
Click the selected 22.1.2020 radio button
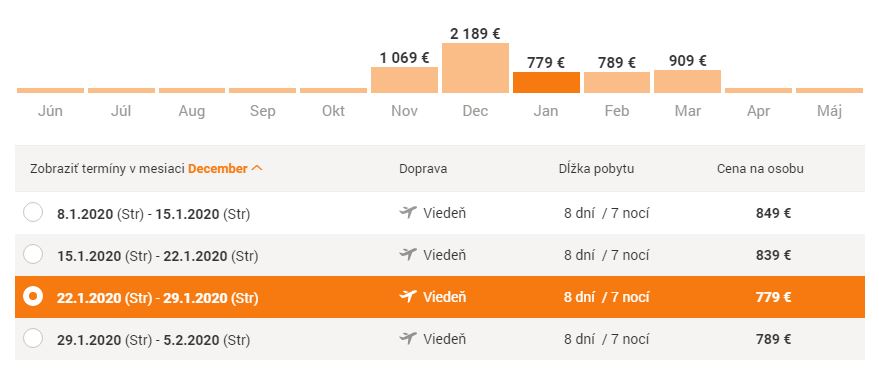(33, 296)
